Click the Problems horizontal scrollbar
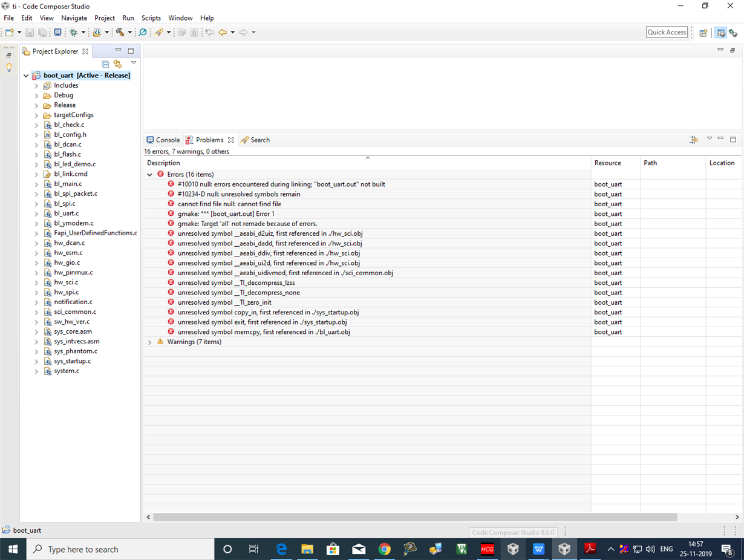Viewport: 744px width, 560px height. [414, 517]
